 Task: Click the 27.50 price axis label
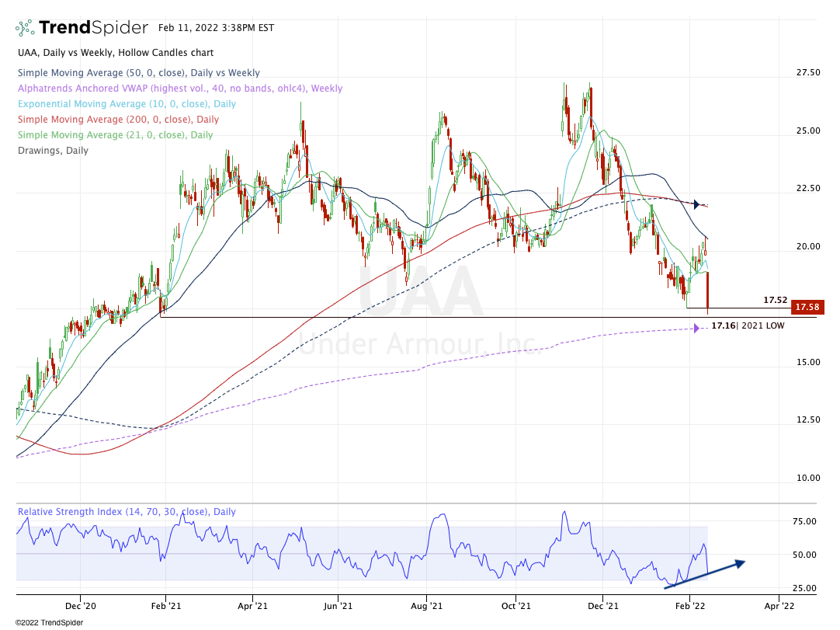[808, 72]
